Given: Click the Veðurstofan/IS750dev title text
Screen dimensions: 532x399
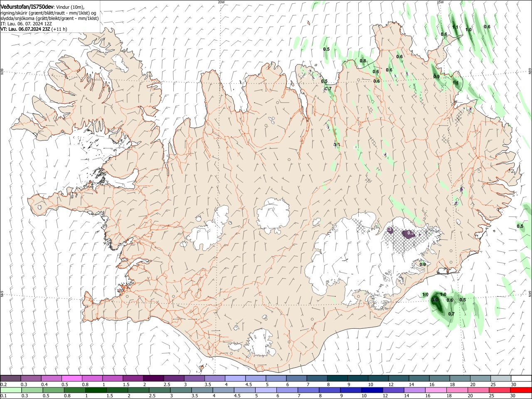Looking at the screenshot, I should click(x=27, y=7).
